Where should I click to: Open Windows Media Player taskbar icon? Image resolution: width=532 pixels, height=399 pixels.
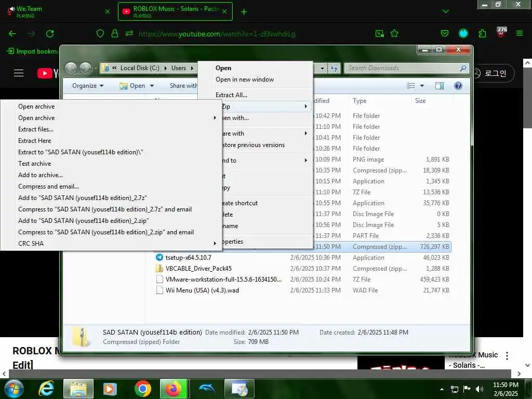(x=110, y=389)
